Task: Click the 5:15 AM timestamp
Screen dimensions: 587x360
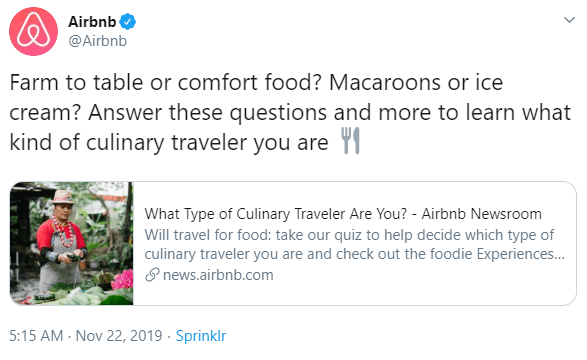Action: coord(36,336)
